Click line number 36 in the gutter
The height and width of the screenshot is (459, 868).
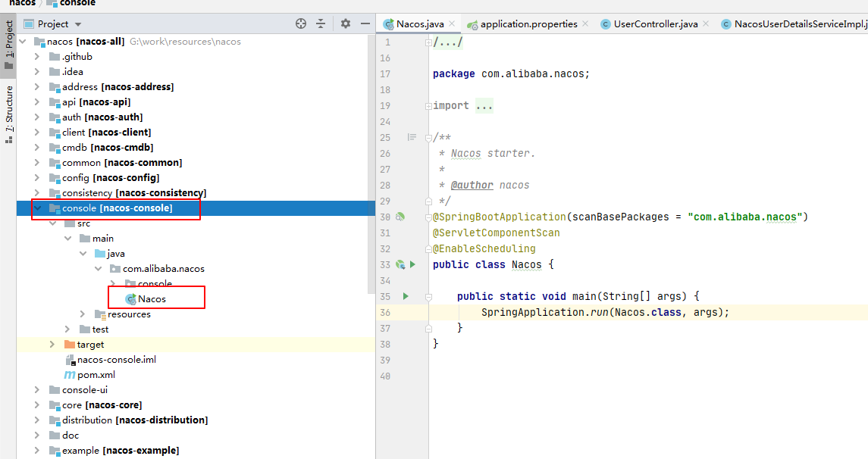(385, 313)
